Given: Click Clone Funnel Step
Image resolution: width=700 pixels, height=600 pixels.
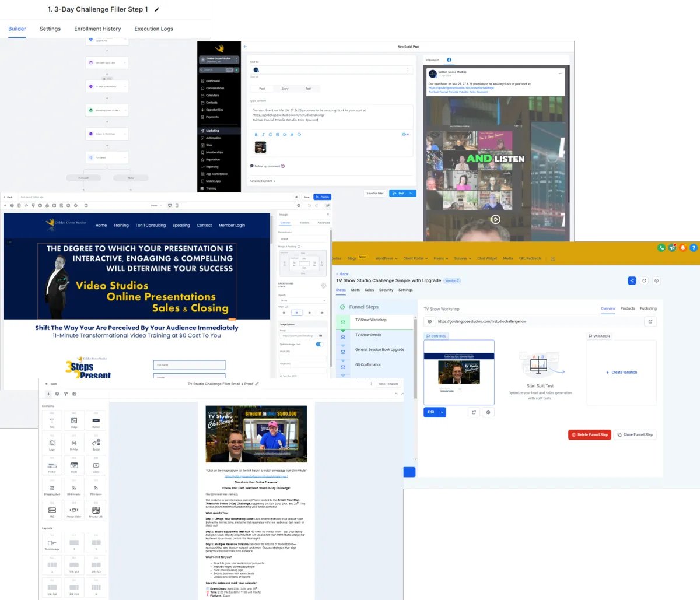Looking at the screenshot, I should (x=635, y=434).
